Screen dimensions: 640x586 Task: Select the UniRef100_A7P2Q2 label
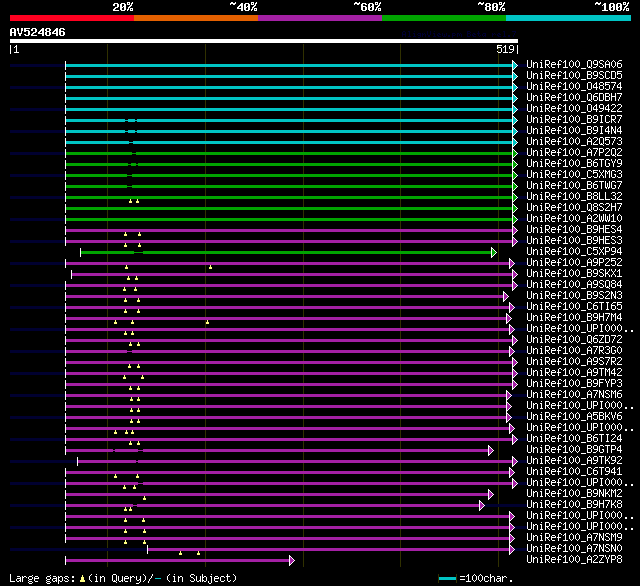click(x=574, y=153)
